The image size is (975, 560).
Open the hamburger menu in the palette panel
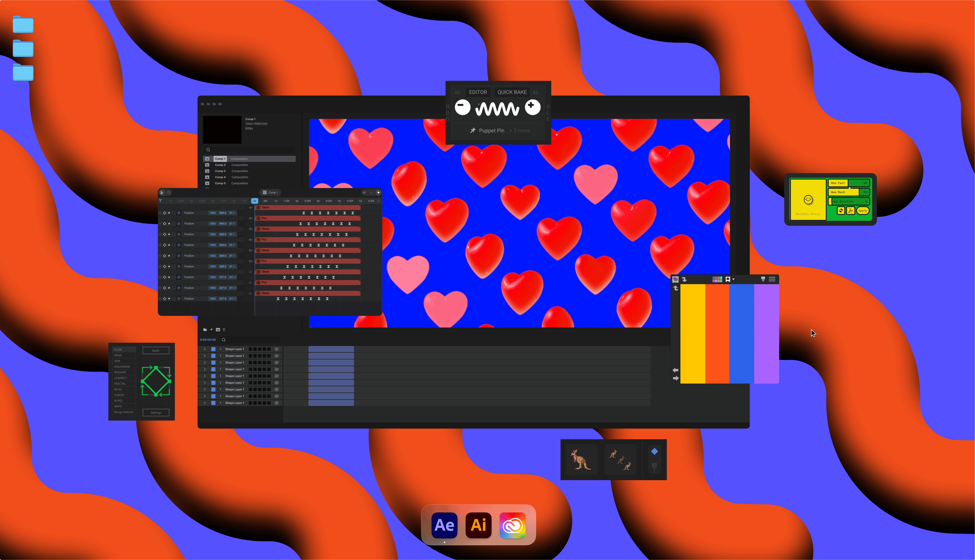[x=772, y=279]
